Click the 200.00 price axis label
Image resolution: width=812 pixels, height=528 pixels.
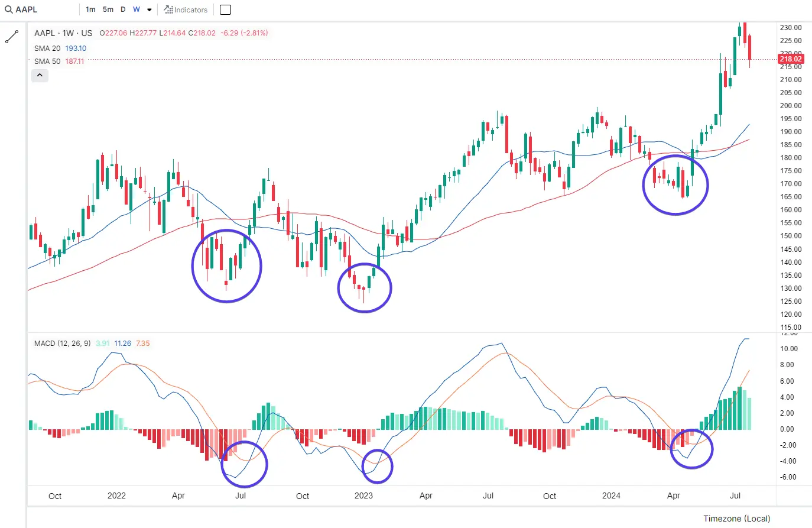791,106
